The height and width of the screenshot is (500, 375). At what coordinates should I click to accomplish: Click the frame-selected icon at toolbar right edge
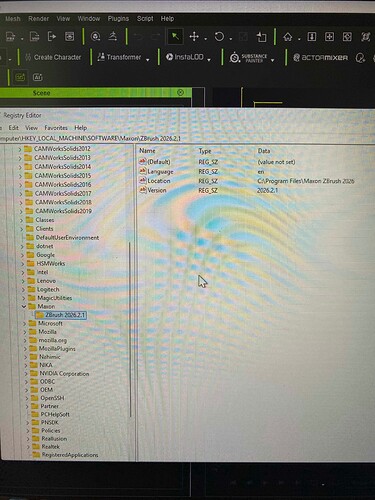click(x=366, y=37)
